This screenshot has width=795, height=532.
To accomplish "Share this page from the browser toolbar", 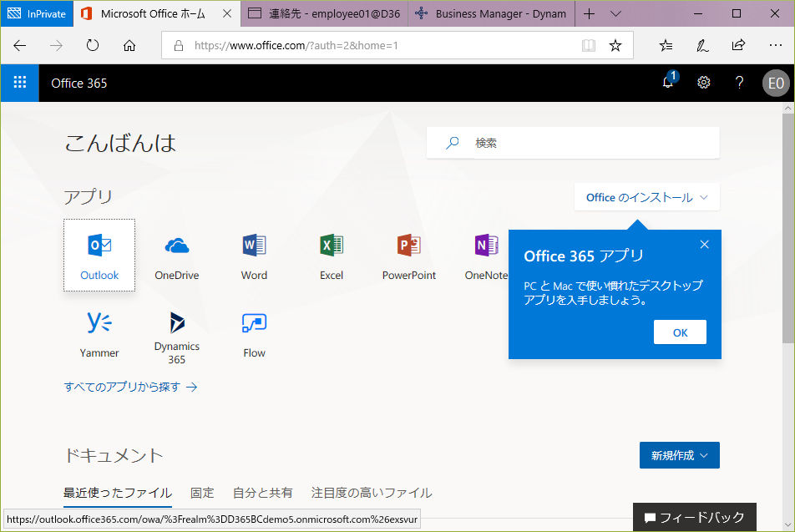I will (739, 46).
